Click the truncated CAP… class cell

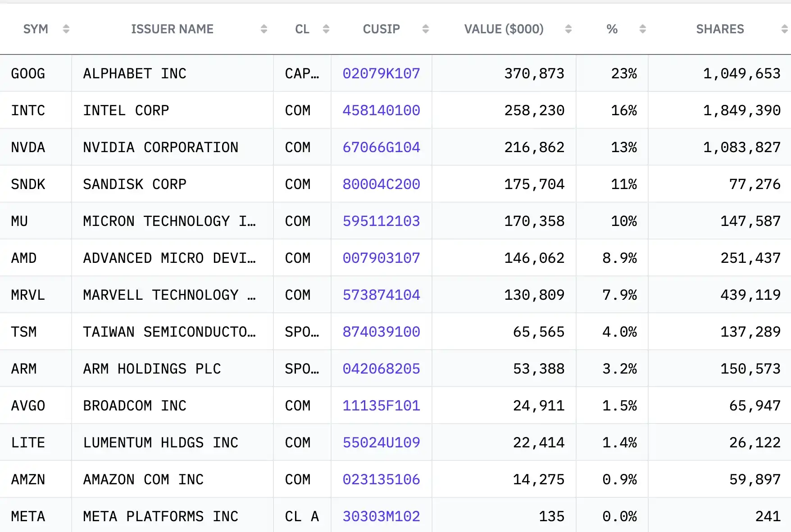coord(302,73)
